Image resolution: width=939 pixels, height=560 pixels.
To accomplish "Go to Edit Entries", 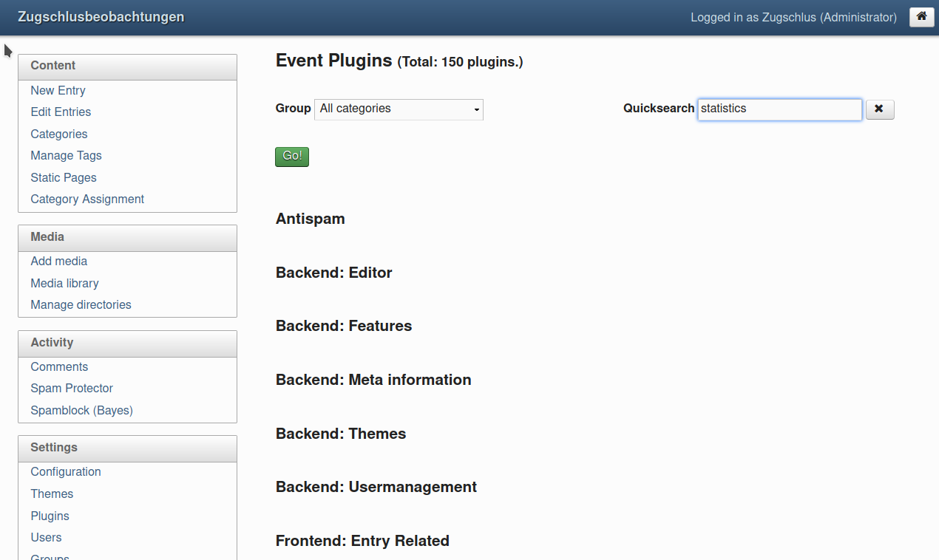I will point(61,112).
